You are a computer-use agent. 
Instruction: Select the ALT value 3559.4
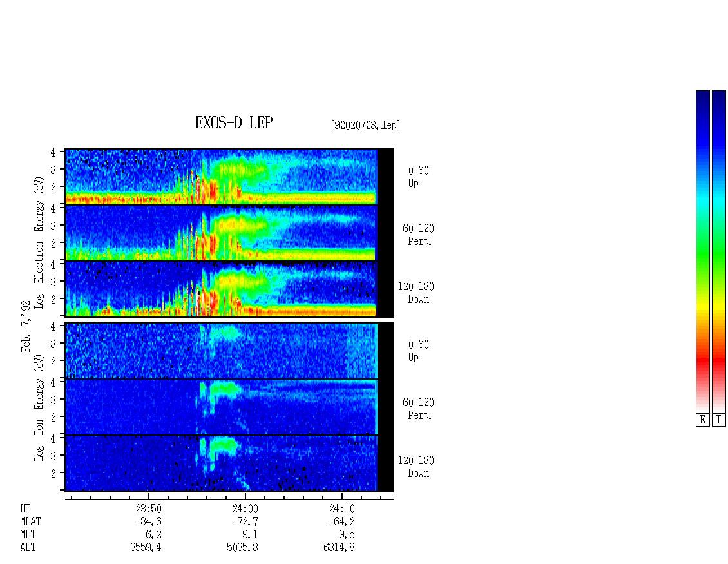pyautogui.click(x=146, y=548)
